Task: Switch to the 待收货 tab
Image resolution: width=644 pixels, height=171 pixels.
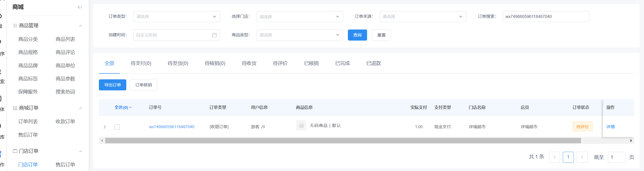Action: pyautogui.click(x=249, y=63)
